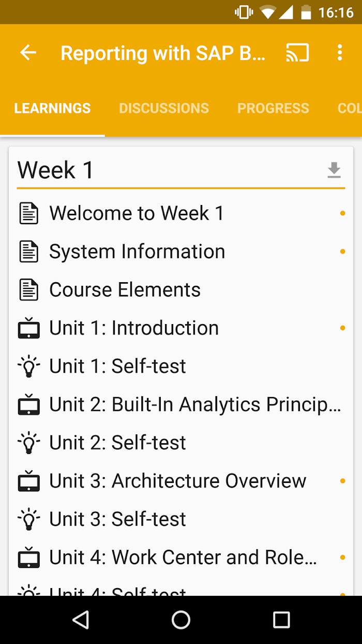Tap document icon beside System Information
This screenshot has width=362, height=644.
click(x=29, y=252)
